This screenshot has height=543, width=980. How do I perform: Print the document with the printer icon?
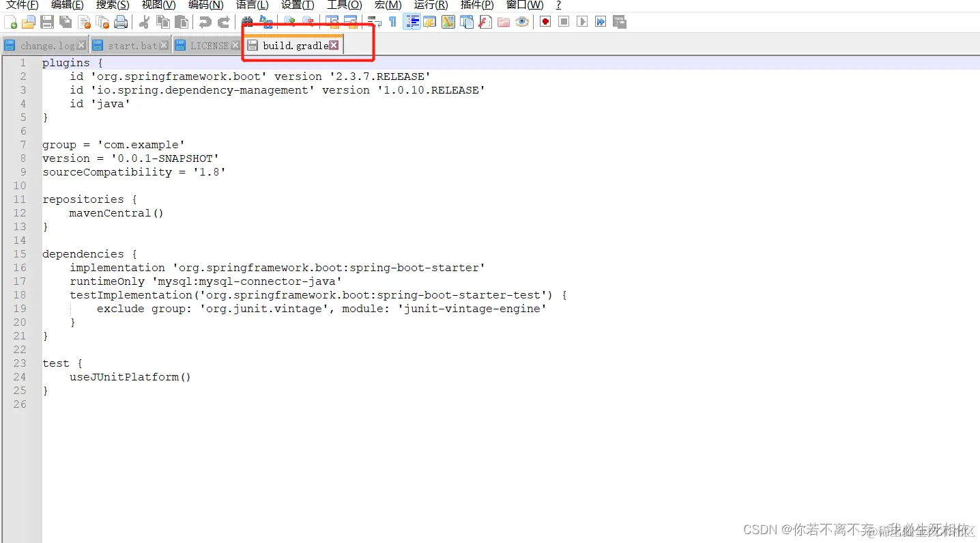121,22
